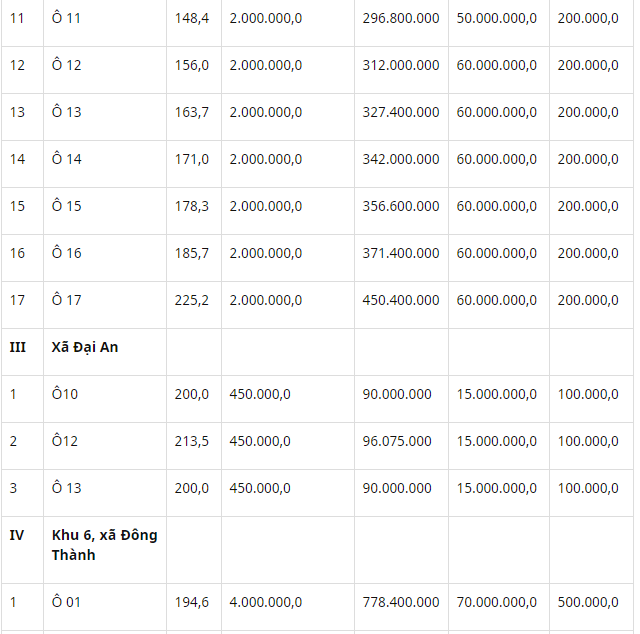Click the 500.000,0 fee cell
Image resolution: width=640 pixels, height=634 pixels.
tap(588, 602)
